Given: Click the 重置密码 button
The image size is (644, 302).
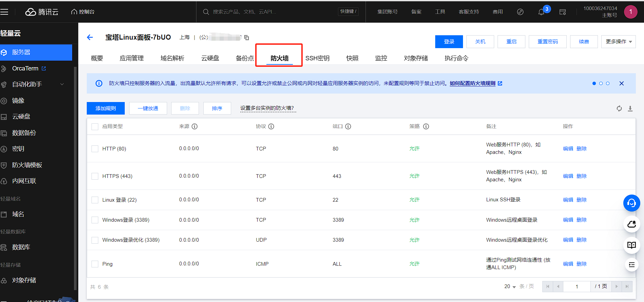Looking at the screenshot, I should (x=548, y=42).
